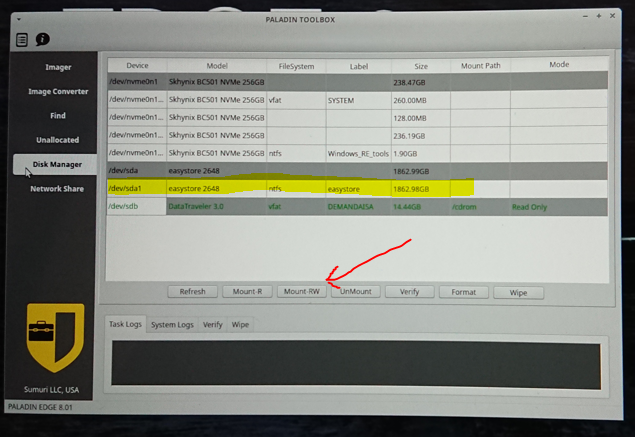The image size is (635, 437).
Task: Click the DEMANDAISA label cell
Action: pos(358,207)
